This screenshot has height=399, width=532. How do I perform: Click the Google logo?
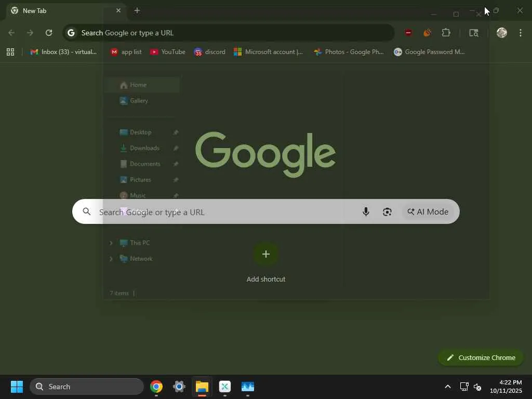(x=265, y=154)
